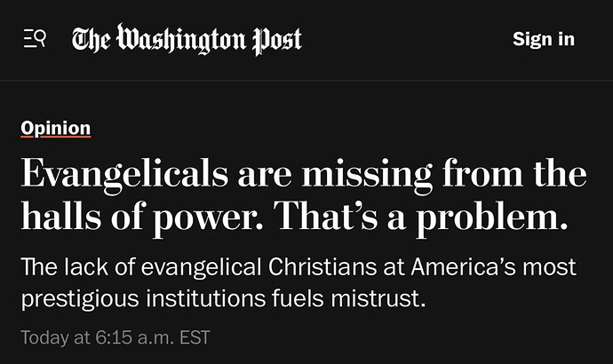The width and height of the screenshot is (613, 364).
Task: Click the "Today at 6:15 a.m." timestamp
Action: [x=98, y=337]
